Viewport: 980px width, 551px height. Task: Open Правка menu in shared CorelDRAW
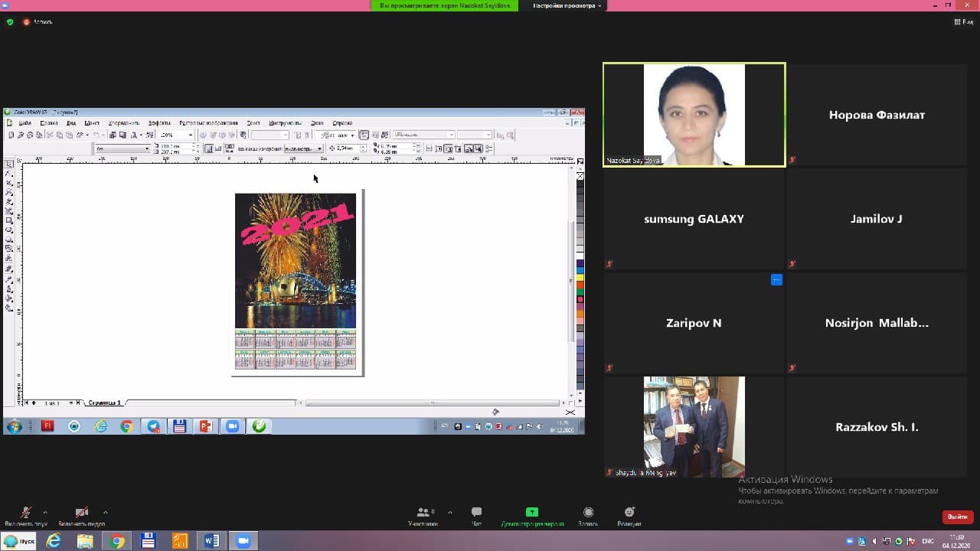click(48, 122)
